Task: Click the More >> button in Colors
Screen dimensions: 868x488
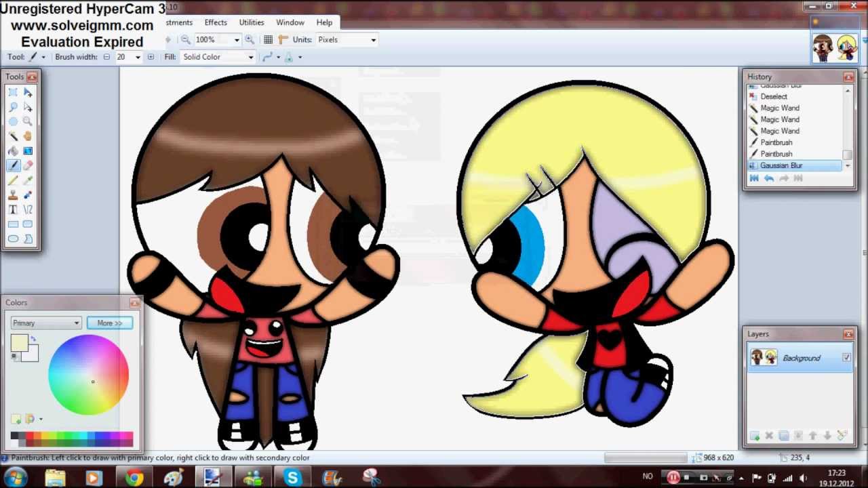Action: (110, 323)
